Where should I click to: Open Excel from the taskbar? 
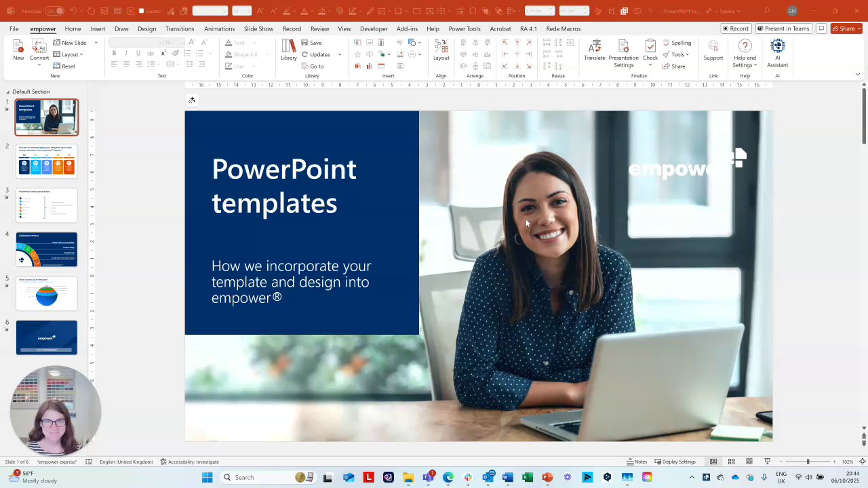pos(527,477)
